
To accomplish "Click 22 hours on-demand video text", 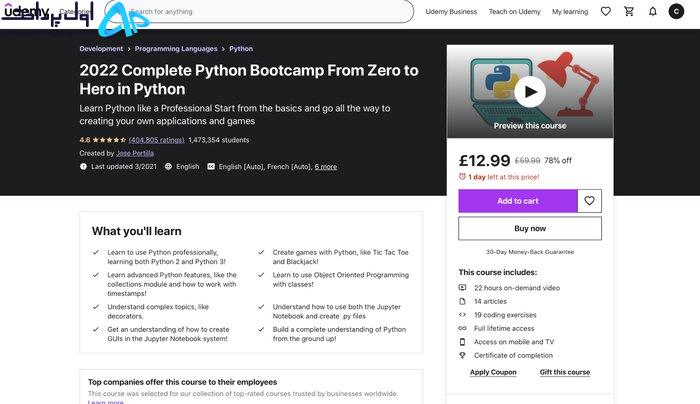I will coord(517,288).
